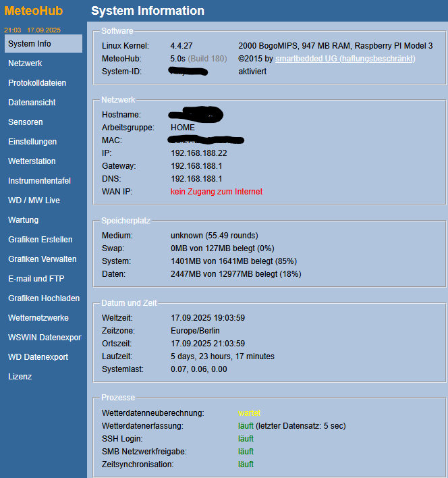The image size is (448, 478).
Task: Open WSWIN Datenexport page
Action: pyautogui.click(x=45, y=337)
